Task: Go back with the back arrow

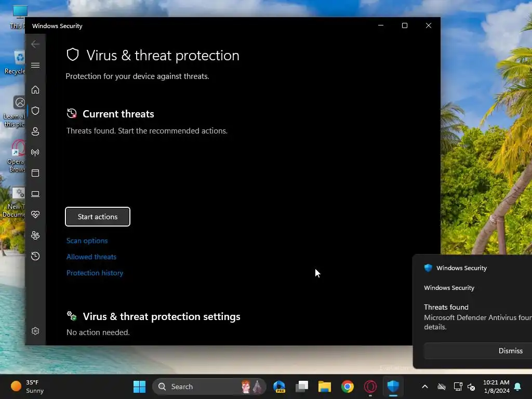Action: pyautogui.click(x=35, y=44)
